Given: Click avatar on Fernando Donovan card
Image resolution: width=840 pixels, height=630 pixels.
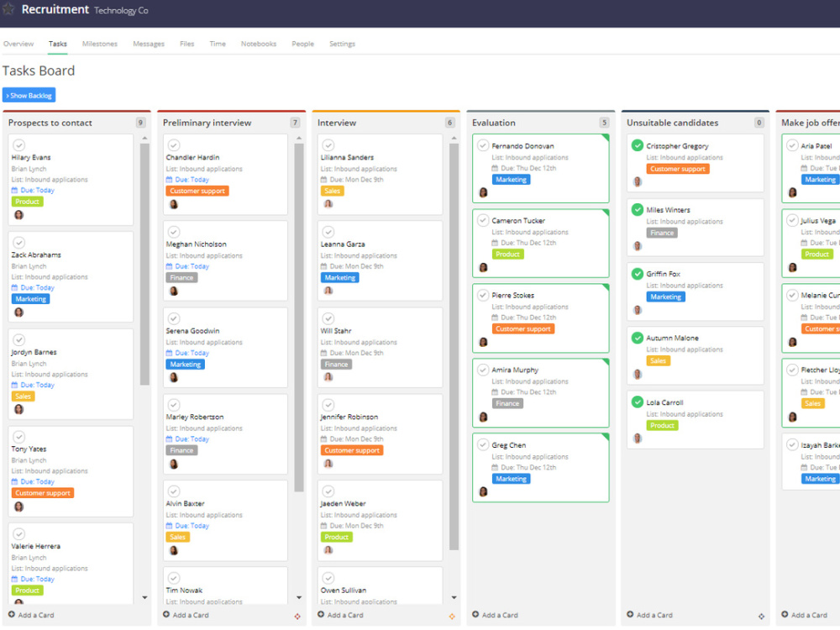Looking at the screenshot, I should pos(483,192).
